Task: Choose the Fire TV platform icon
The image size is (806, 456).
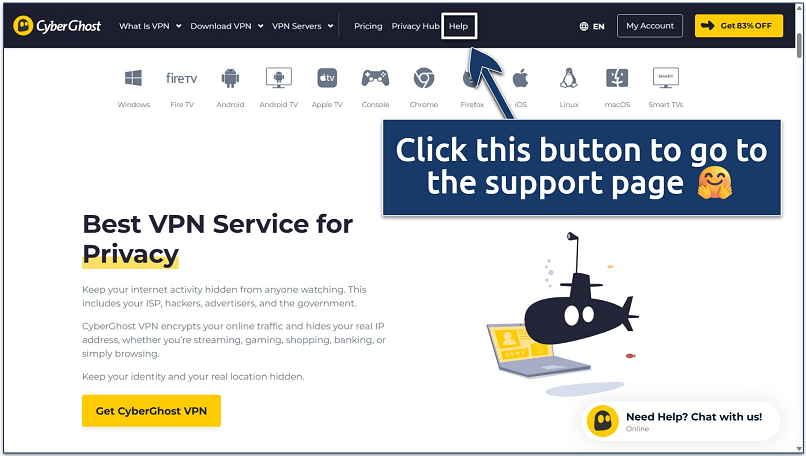Action: (x=181, y=78)
